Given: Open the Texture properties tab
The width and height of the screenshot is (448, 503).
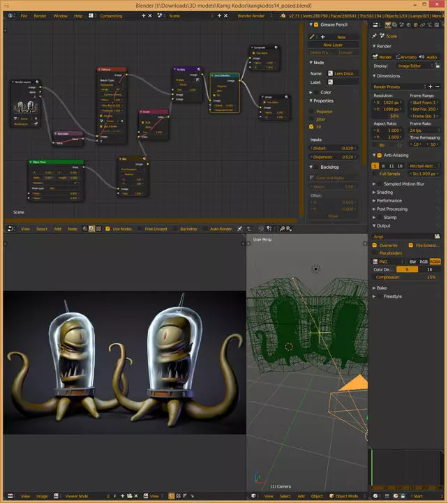Looking at the screenshot, I should (437, 25).
